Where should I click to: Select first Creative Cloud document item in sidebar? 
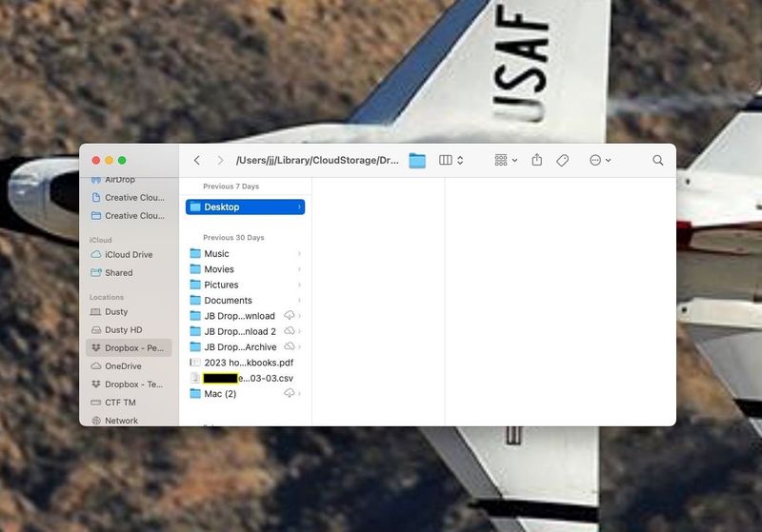coord(129,198)
